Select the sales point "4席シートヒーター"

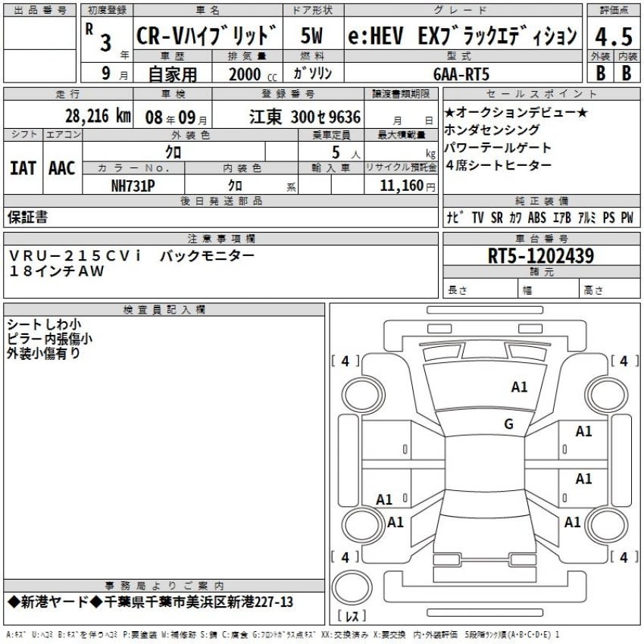point(499,165)
